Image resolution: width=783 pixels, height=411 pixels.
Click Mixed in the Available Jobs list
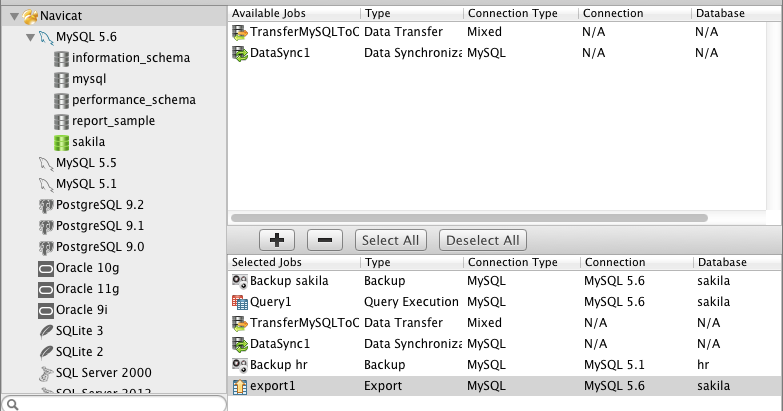tap(484, 31)
